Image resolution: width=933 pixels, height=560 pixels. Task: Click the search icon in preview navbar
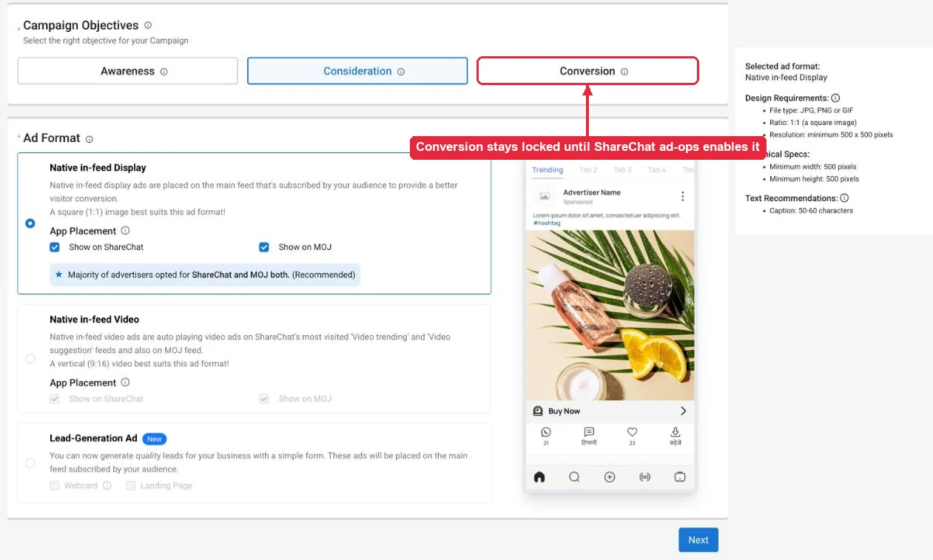(574, 477)
